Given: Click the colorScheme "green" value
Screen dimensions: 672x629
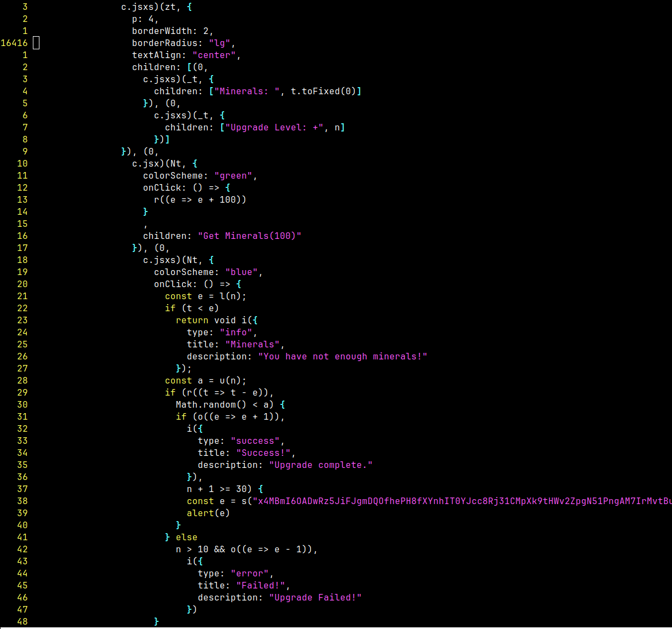Looking at the screenshot, I should [x=233, y=175].
